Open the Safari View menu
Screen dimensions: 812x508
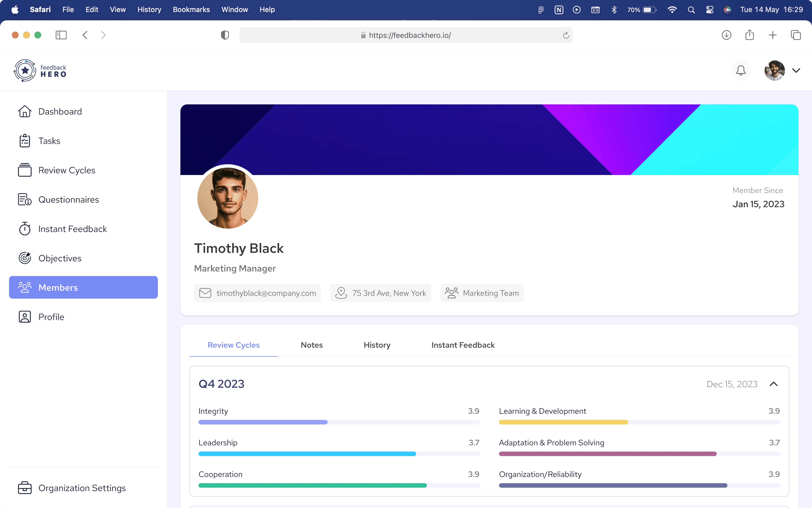(118, 10)
